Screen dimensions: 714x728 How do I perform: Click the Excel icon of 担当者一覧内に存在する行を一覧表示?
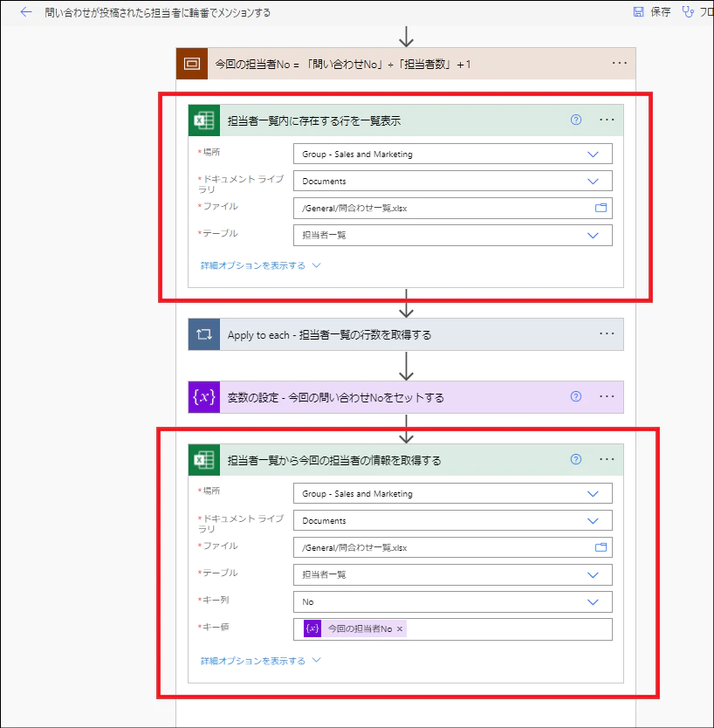(204, 120)
